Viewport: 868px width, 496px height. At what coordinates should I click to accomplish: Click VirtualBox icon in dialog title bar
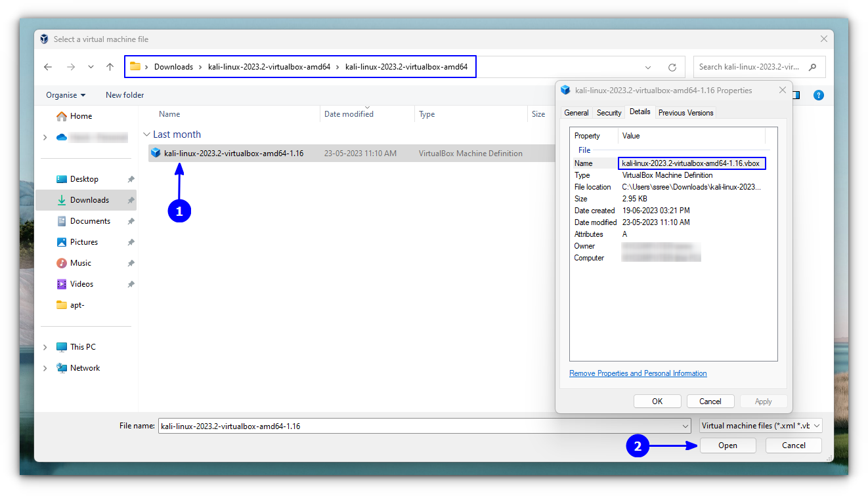pyautogui.click(x=44, y=39)
